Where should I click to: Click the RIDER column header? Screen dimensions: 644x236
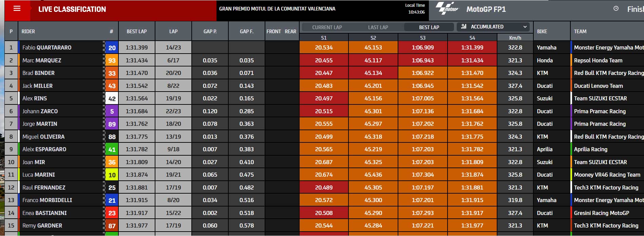(28, 31)
